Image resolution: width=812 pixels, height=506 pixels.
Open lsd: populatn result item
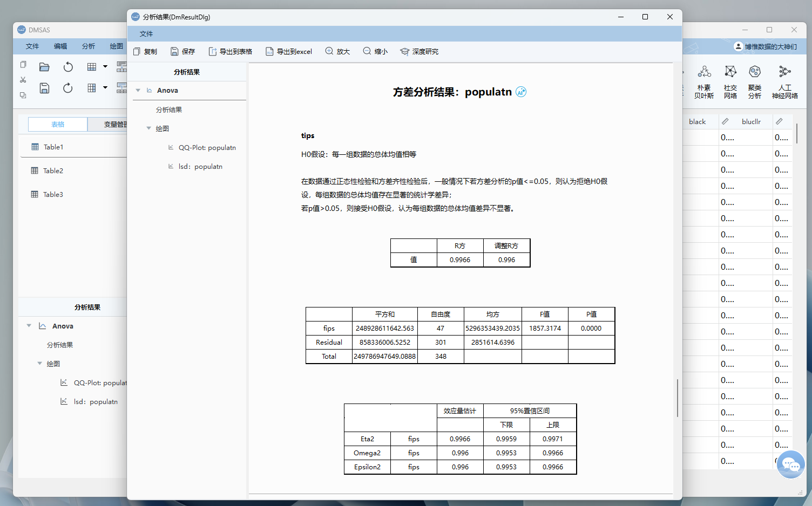click(x=200, y=167)
